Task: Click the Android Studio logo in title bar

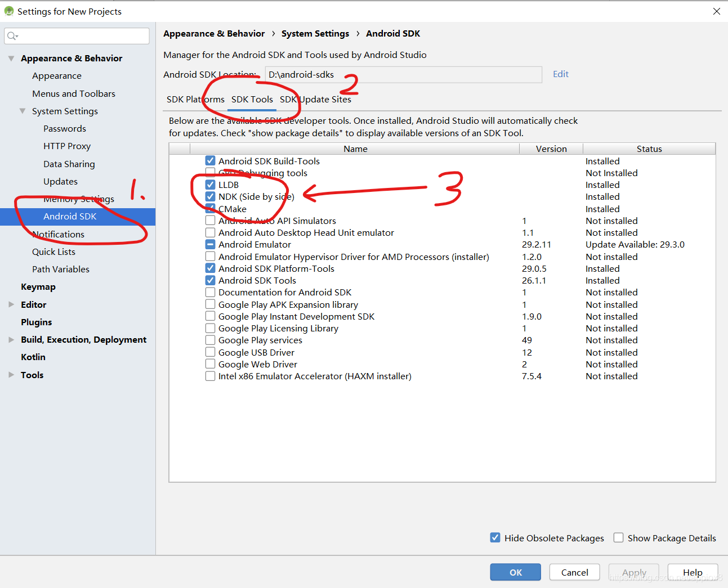Action: (x=8, y=11)
